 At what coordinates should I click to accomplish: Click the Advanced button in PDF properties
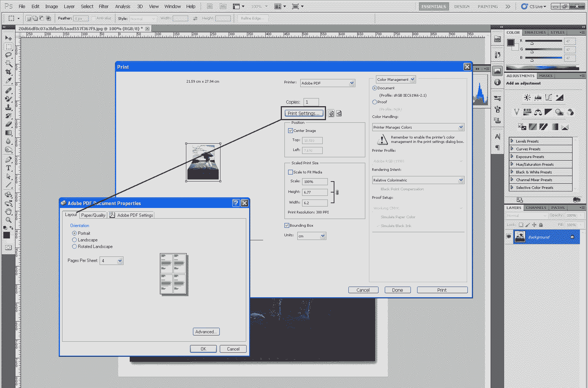(206, 332)
